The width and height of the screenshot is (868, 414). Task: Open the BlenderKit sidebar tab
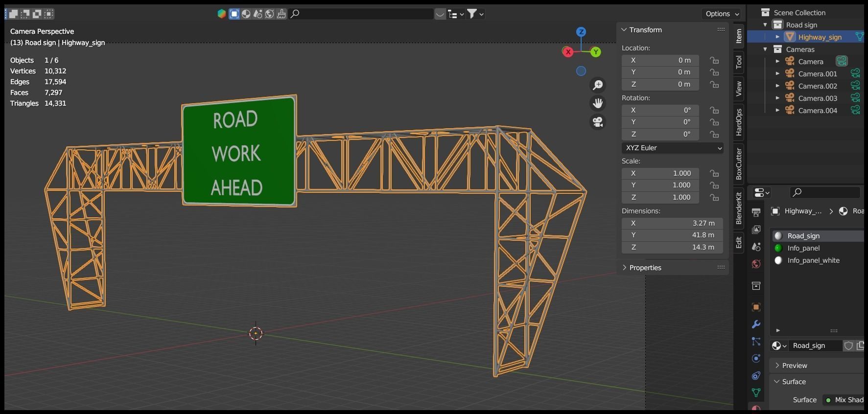(x=739, y=208)
